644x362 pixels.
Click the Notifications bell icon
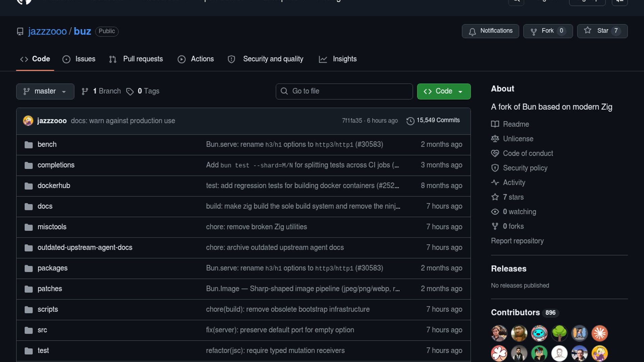coord(472,32)
